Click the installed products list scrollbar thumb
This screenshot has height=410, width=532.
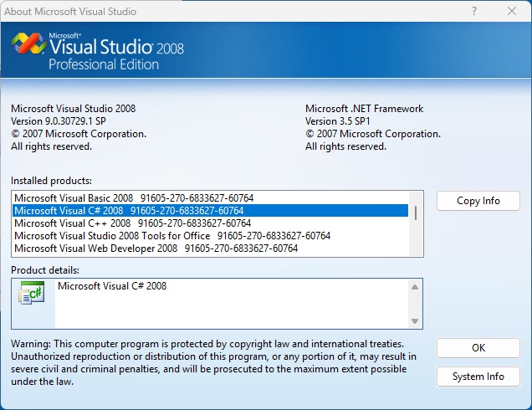point(416,213)
